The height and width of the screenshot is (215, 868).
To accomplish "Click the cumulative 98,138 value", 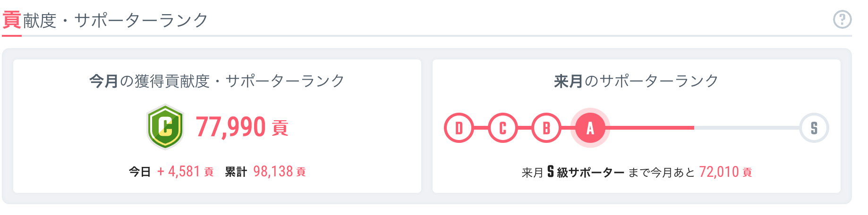I will pos(273,172).
